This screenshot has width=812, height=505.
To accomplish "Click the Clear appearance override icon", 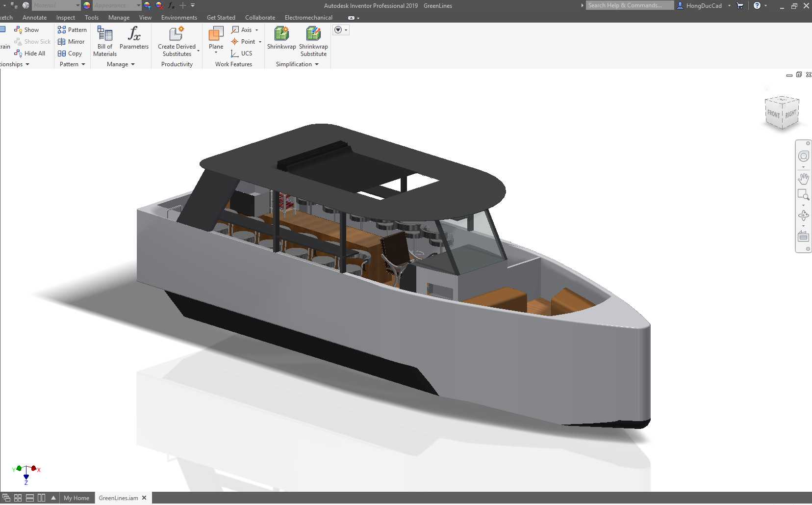I will pyautogui.click(x=159, y=5).
